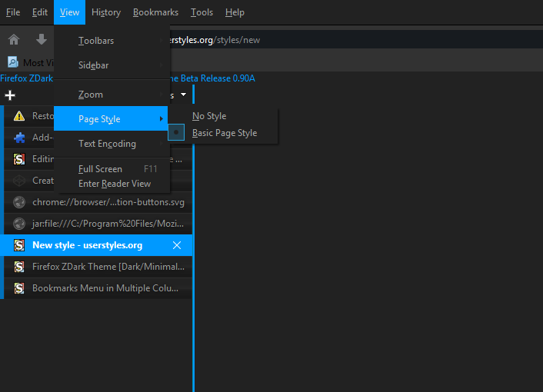This screenshot has width=543, height=392.
Task: Switch to the Firefox ZDark Theme tab
Action: [x=98, y=267]
